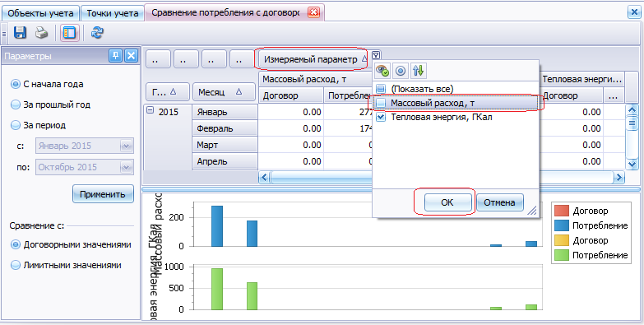Click the blue X at top right corner
The height and width of the screenshot is (325, 644).
point(634,12)
